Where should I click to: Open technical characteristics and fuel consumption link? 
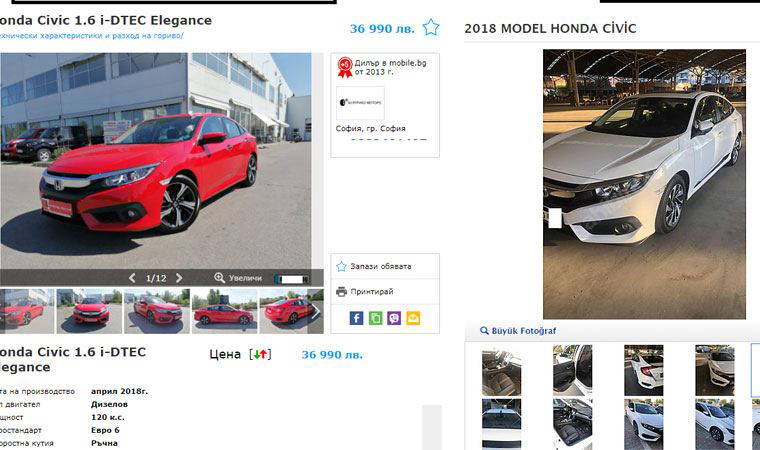(92, 36)
